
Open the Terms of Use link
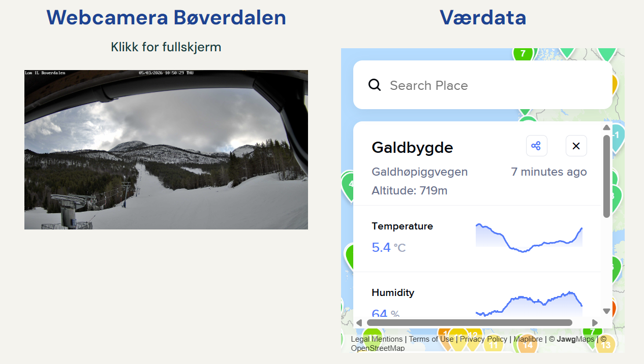click(431, 339)
